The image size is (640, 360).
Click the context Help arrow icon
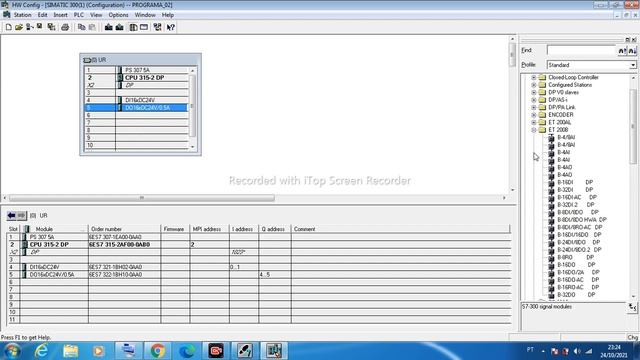171,27
